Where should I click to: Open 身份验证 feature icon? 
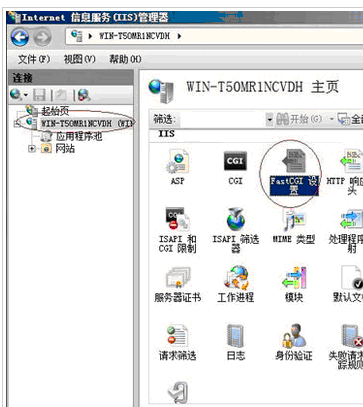(293, 343)
